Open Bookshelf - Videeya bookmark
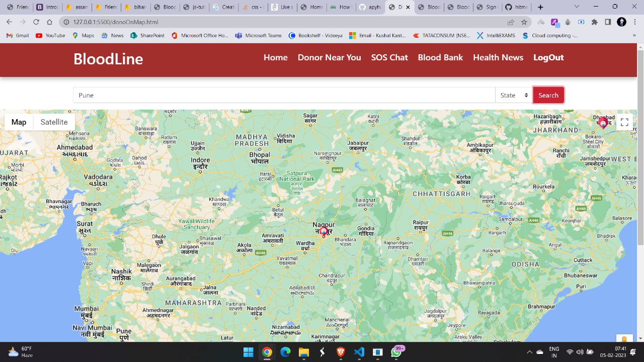Viewport: 644px width, 362px height. (x=315, y=36)
